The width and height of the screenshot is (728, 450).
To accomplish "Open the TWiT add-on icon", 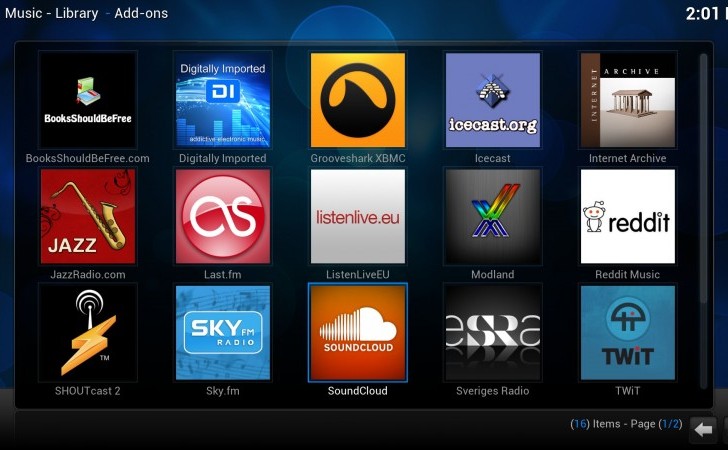I will pos(628,333).
